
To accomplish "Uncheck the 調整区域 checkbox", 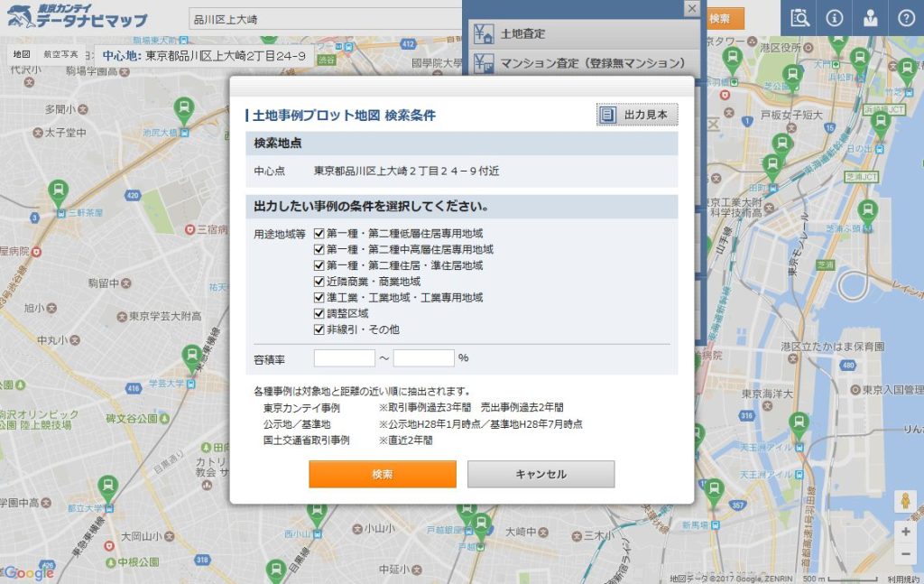I will pyautogui.click(x=319, y=313).
